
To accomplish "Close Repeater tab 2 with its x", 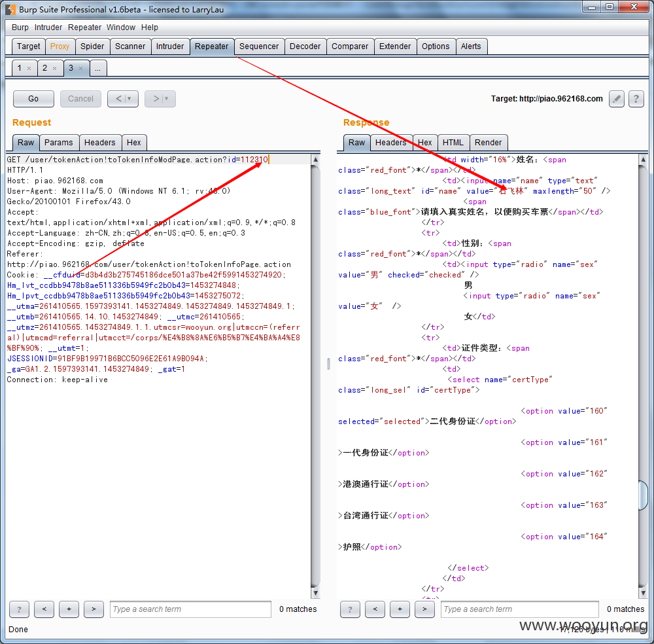I will click(x=55, y=69).
